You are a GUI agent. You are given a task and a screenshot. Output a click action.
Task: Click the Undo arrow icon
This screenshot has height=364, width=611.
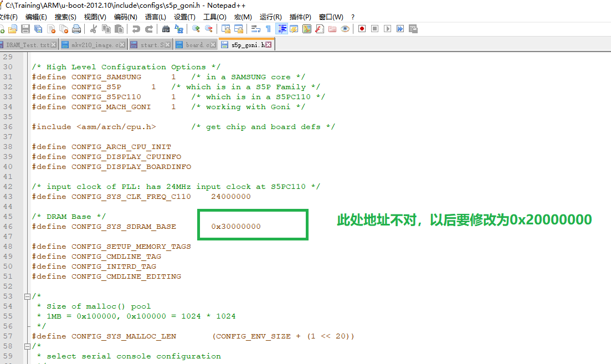[136, 29]
